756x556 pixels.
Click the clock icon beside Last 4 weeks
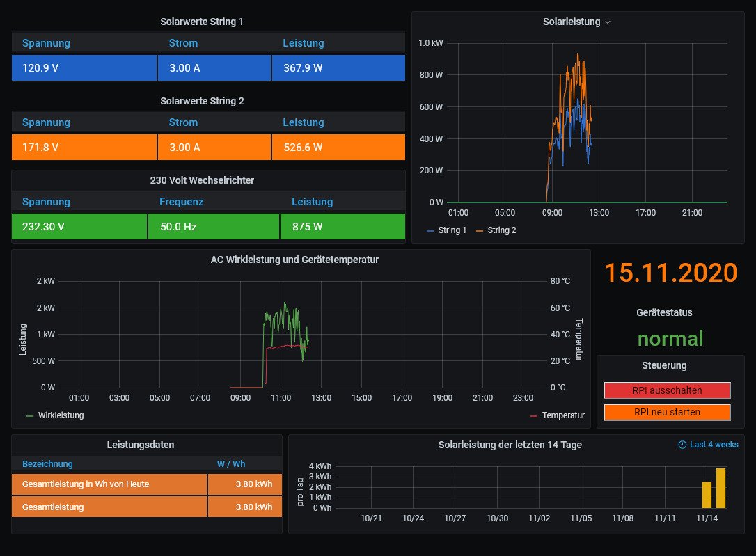(682, 445)
